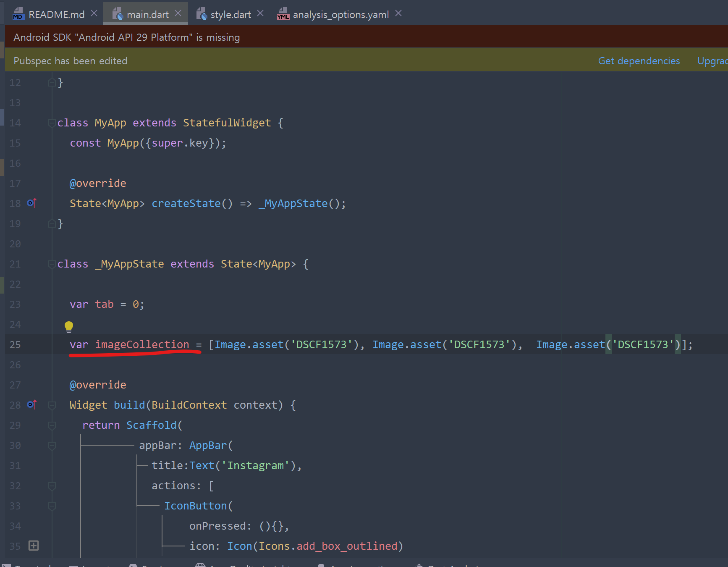Click the @override annotation on line 27

tap(98, 385)
